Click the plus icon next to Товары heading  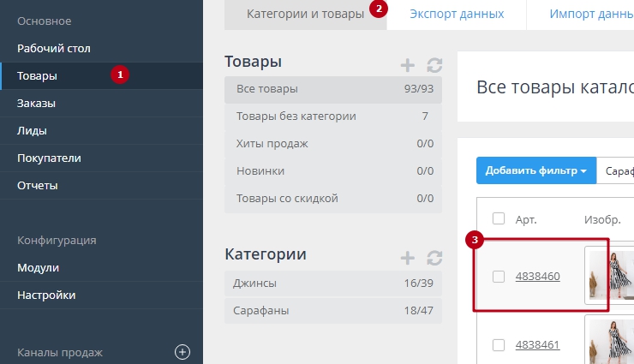[x=408, y=65]
